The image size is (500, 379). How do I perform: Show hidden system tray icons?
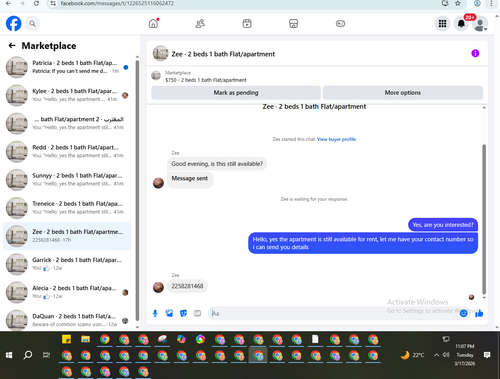click(436, 355)
